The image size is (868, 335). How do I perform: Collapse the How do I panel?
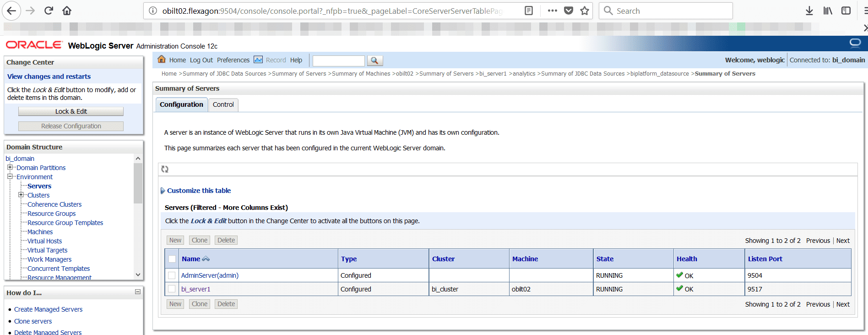[x=138, y=292]
